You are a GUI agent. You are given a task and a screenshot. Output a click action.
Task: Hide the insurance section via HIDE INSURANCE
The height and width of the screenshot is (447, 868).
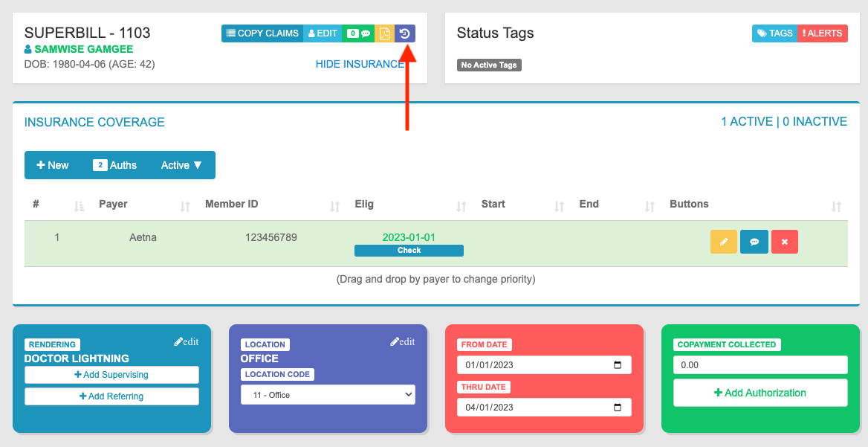click(360, 64)
